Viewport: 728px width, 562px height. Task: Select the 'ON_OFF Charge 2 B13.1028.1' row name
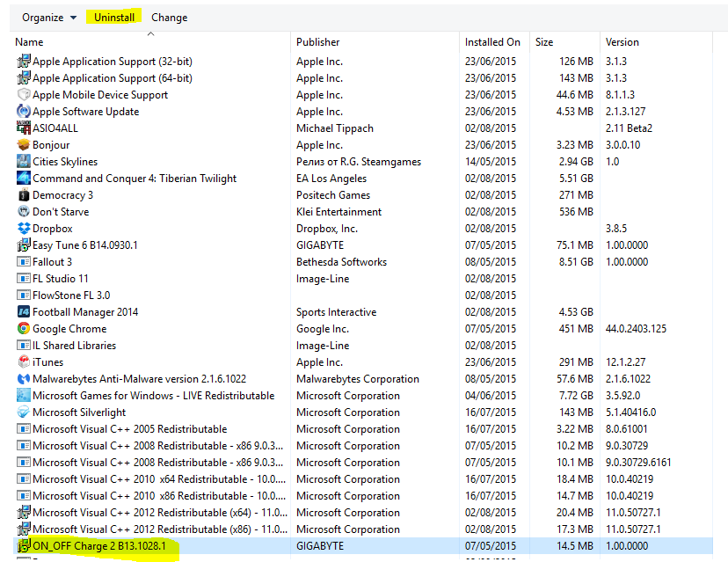(x=98, y=546)
